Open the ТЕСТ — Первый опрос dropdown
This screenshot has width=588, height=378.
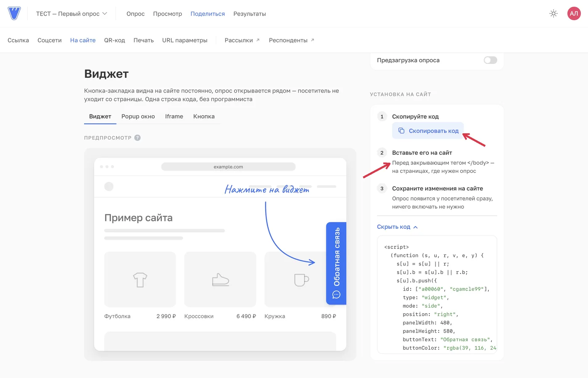[x=71, y=14]
